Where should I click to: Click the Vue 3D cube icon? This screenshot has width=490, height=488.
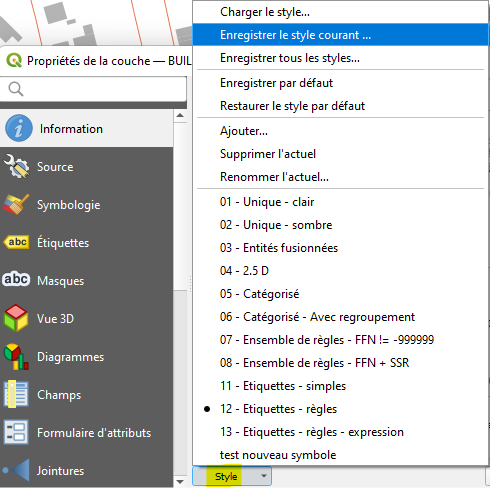[x=16, y=318]
